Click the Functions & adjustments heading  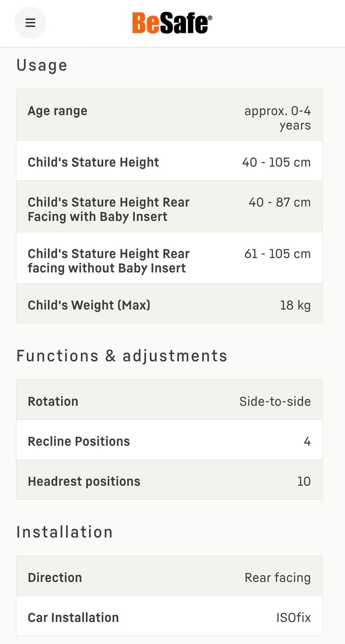tap(122, 356)
